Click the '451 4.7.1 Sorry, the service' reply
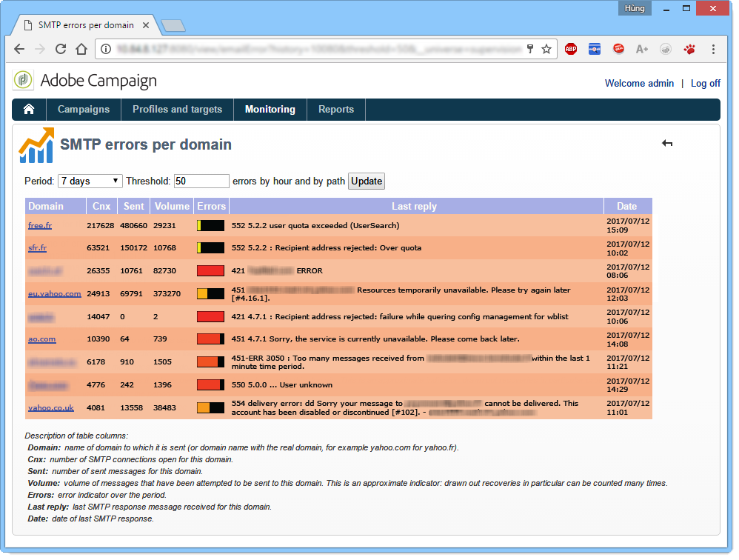This screenshot has width=739, height=560. point(375,339)
